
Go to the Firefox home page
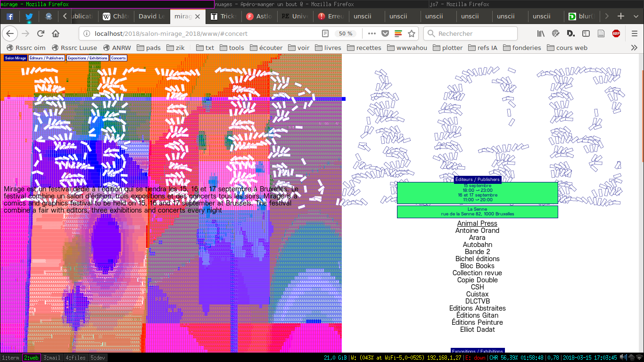[56, 33]
